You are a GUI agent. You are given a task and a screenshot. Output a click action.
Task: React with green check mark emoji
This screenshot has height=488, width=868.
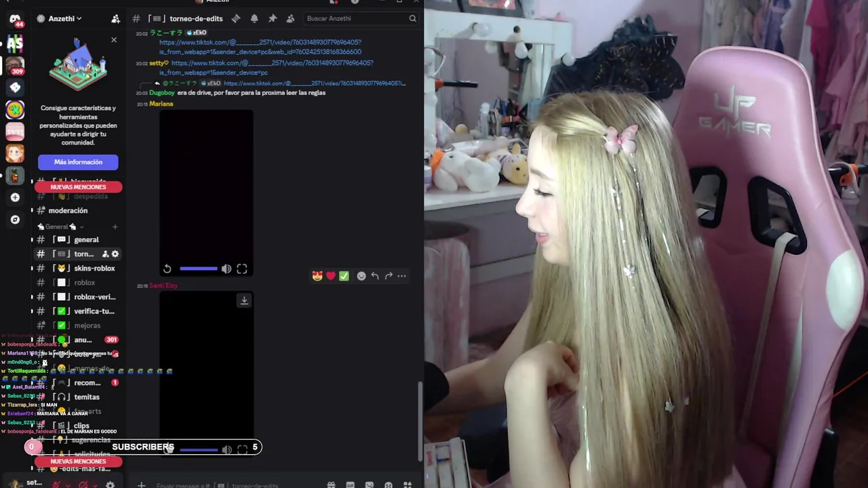click(x=344, y=276)
